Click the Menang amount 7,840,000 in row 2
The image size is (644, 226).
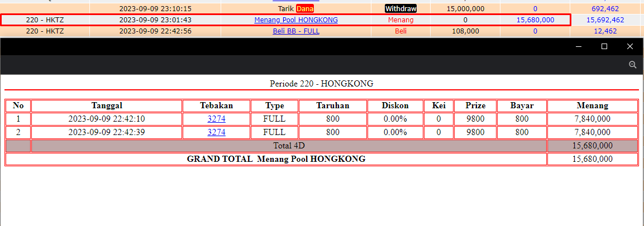[592, 132]
